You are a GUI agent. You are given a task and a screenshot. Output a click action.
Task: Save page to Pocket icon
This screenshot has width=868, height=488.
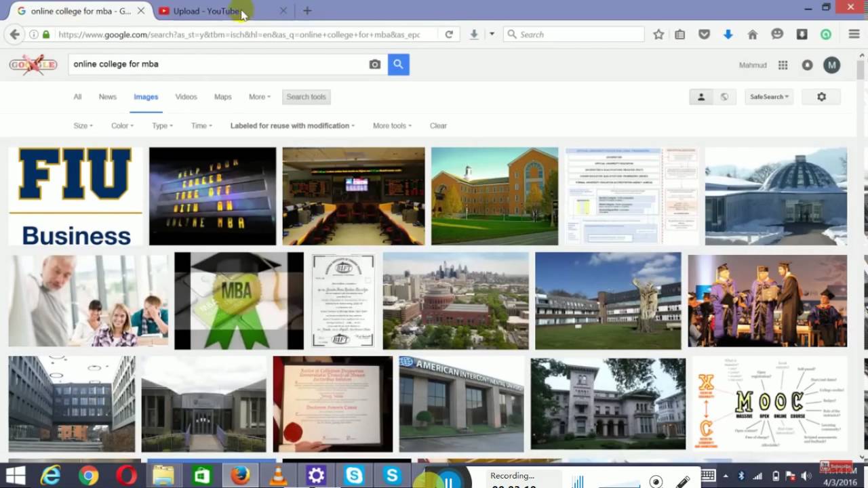point(705,35)
